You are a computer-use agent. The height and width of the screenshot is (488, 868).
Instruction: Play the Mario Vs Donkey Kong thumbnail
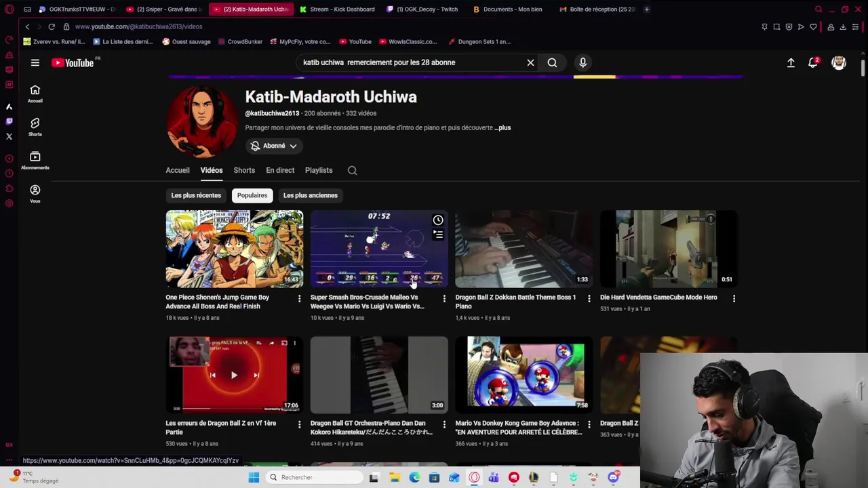click(524, 375)
